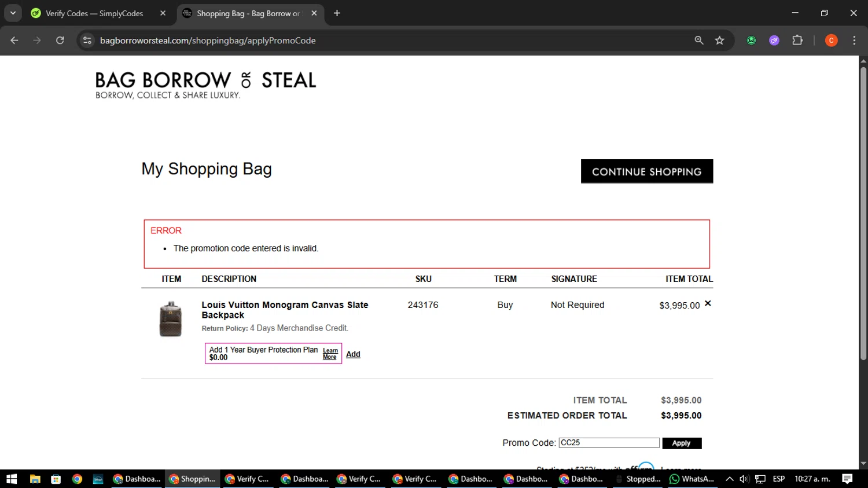Add the 1 Year Buyer Protection Plan
The width and height of the screenshot is (868, 488).
tap(353, 354)
